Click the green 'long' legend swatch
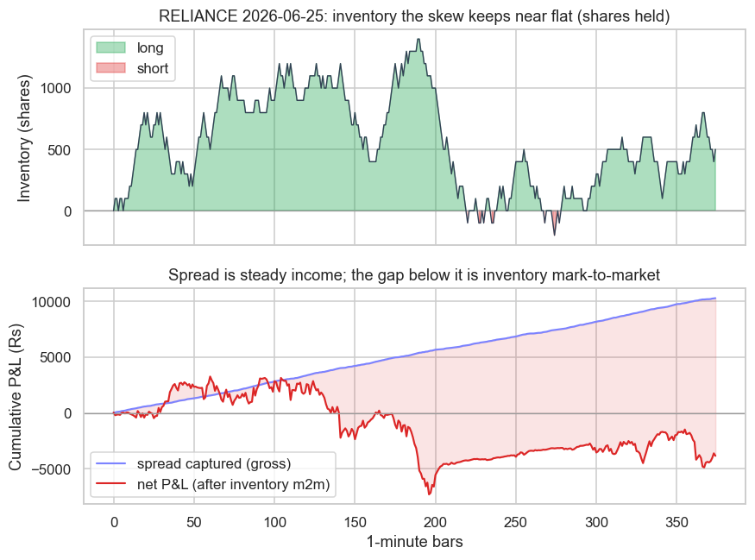Screen dimensions: 755x560 pyautogui.click(x=110, y=47)
